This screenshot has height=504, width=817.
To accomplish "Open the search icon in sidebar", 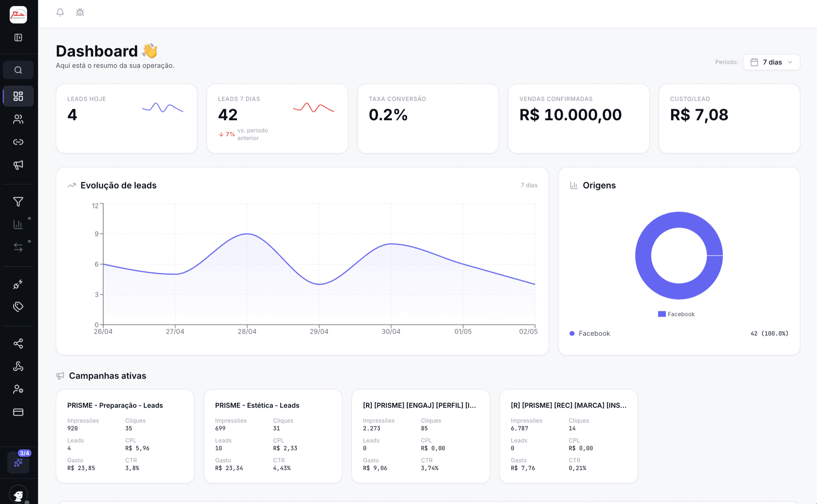I will tap(18, 70).
